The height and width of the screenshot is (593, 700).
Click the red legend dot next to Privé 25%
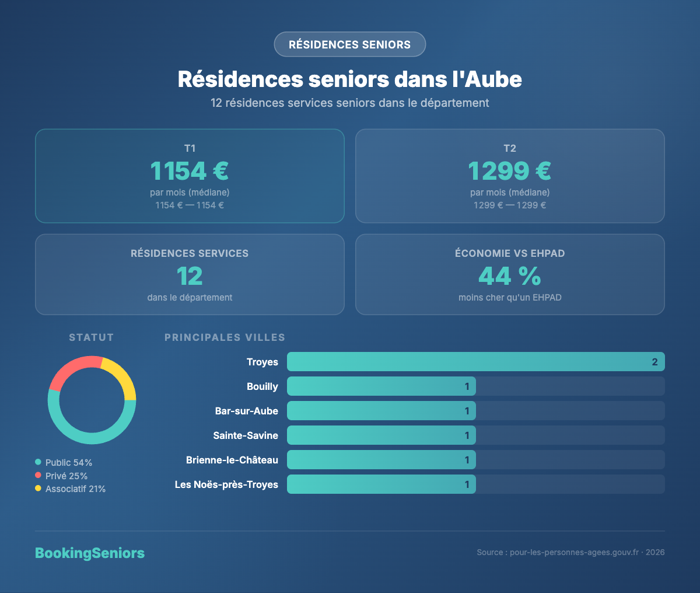[38, 475]
